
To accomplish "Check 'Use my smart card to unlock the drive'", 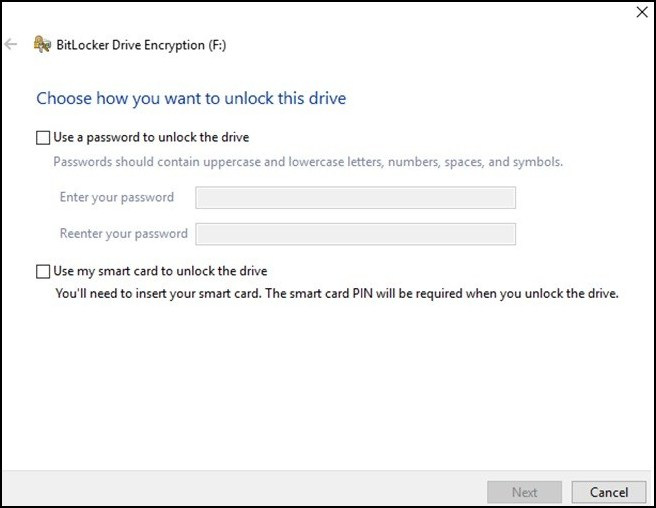I will click(43, 272).
